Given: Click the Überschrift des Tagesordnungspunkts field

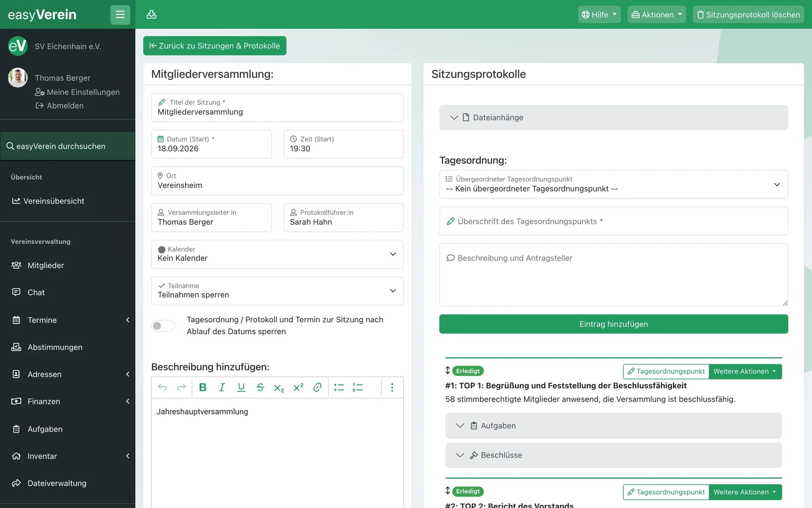Looking at the screenshot, I should [x=613, y=221].
